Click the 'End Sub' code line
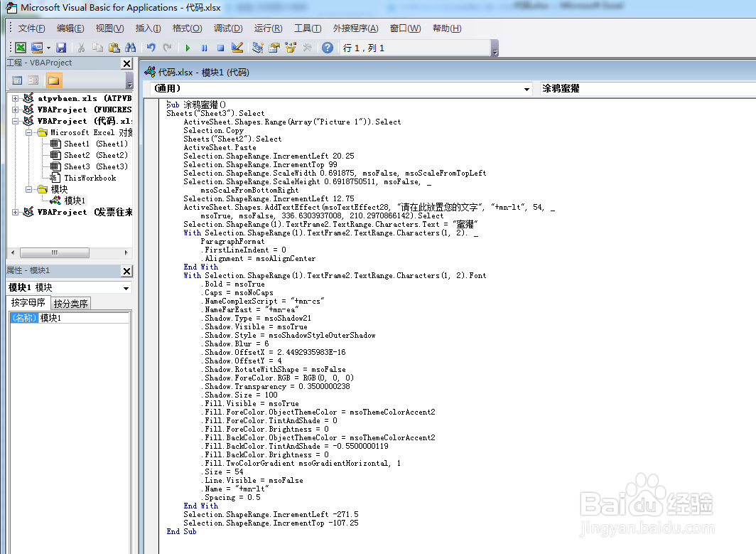The image size is (756, 554). click(x=182, y=531)
